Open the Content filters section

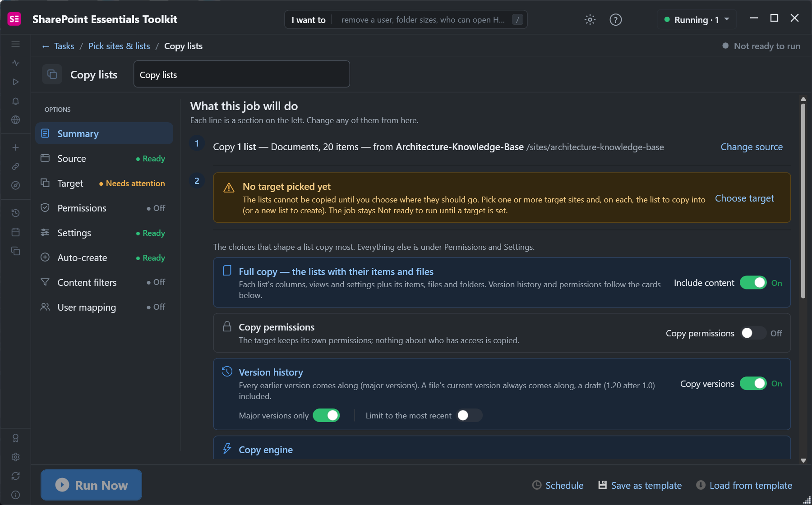point(104,282)
